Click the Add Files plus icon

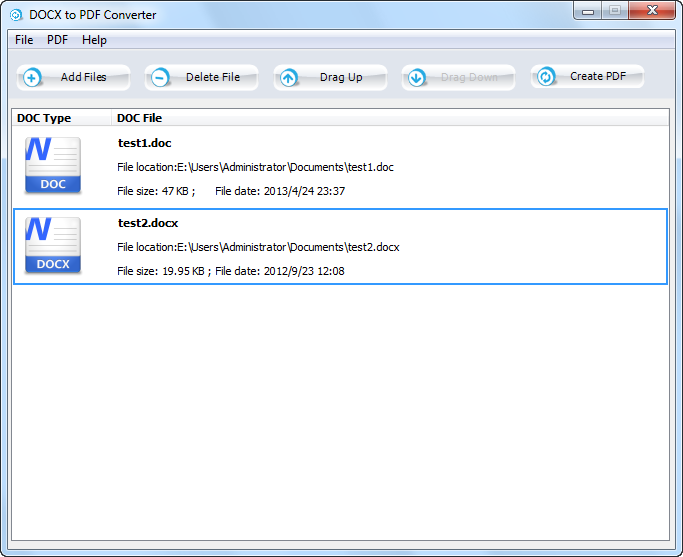tap(32, 78)
